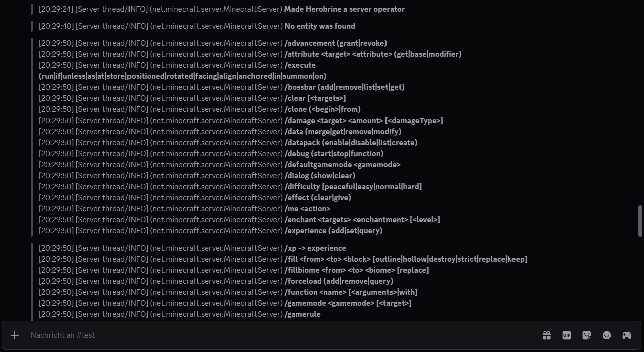Click the '/xp -> experience' log line

tap(192, 248)
